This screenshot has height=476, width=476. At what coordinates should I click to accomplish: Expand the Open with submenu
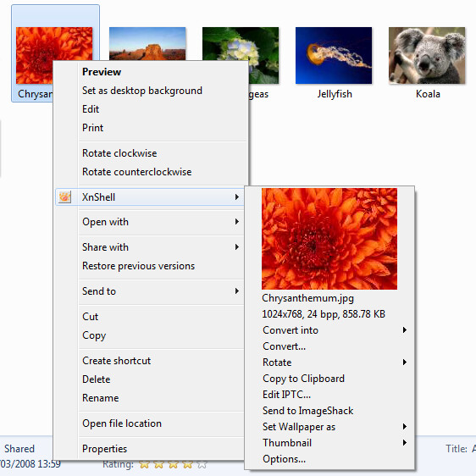(150, 222)
